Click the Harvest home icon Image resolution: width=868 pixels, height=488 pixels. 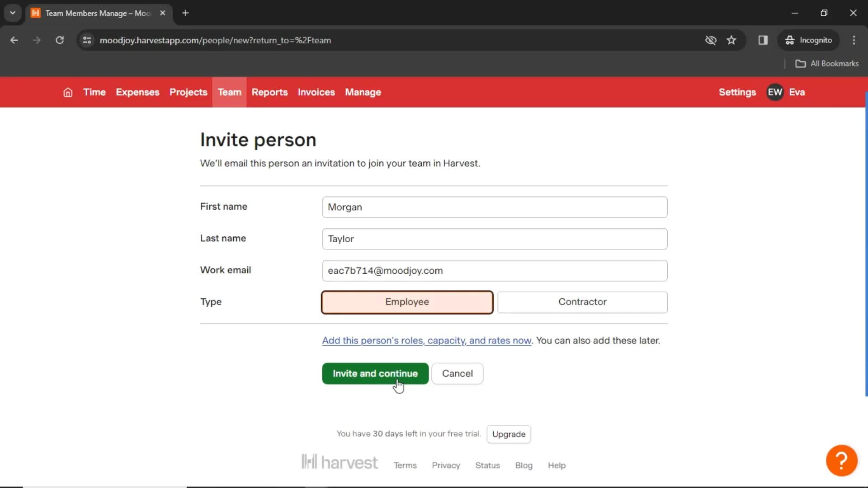tap(67, 92)
